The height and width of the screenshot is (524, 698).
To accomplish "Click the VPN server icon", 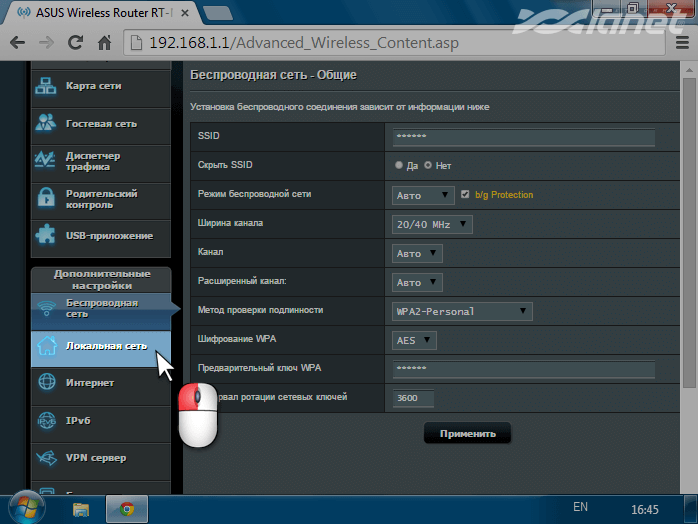I will (46, 458).
